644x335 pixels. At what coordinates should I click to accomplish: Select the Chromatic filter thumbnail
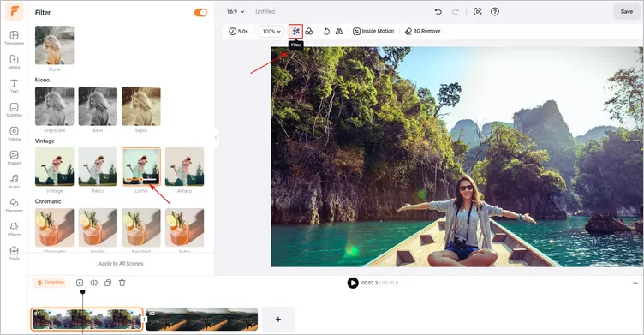(x=55, y=228)
